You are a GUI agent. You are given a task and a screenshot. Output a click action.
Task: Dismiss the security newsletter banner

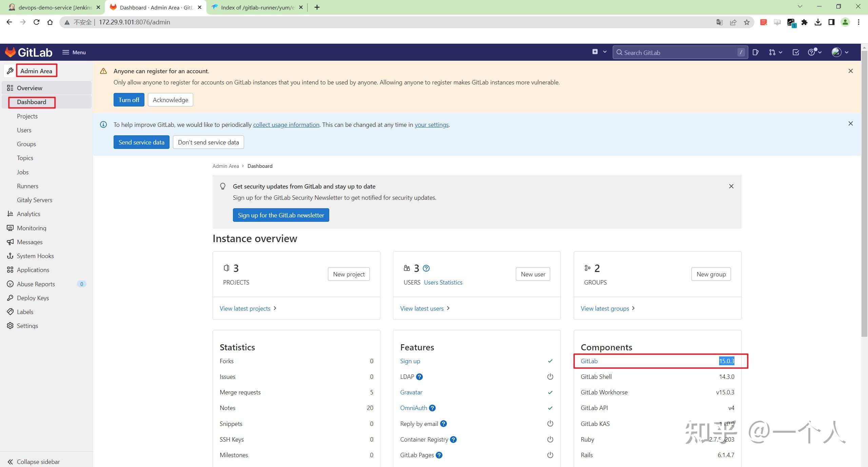coord(731,186)
